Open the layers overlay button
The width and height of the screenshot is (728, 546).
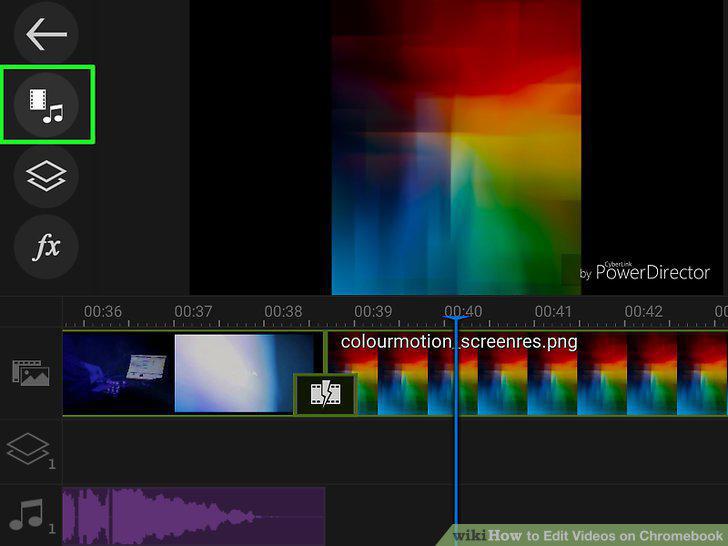46,176
